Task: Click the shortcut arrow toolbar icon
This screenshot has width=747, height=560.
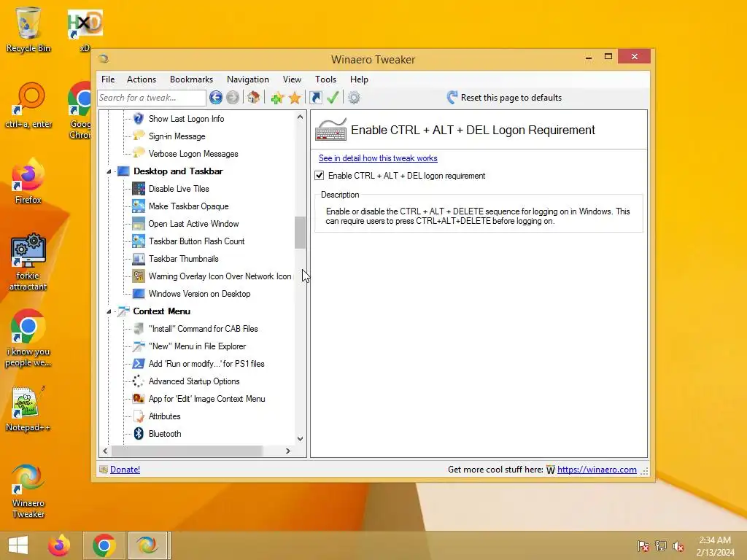Action: click(x=316, y=98)
